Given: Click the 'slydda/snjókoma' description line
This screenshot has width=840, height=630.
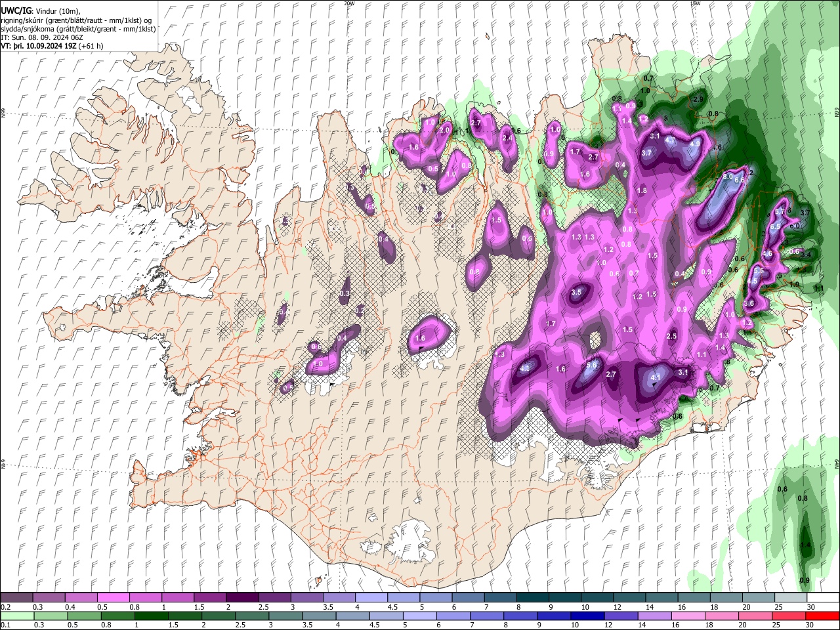Looking at the screenshot, I should pyautogui.click(x=78, y=30).
